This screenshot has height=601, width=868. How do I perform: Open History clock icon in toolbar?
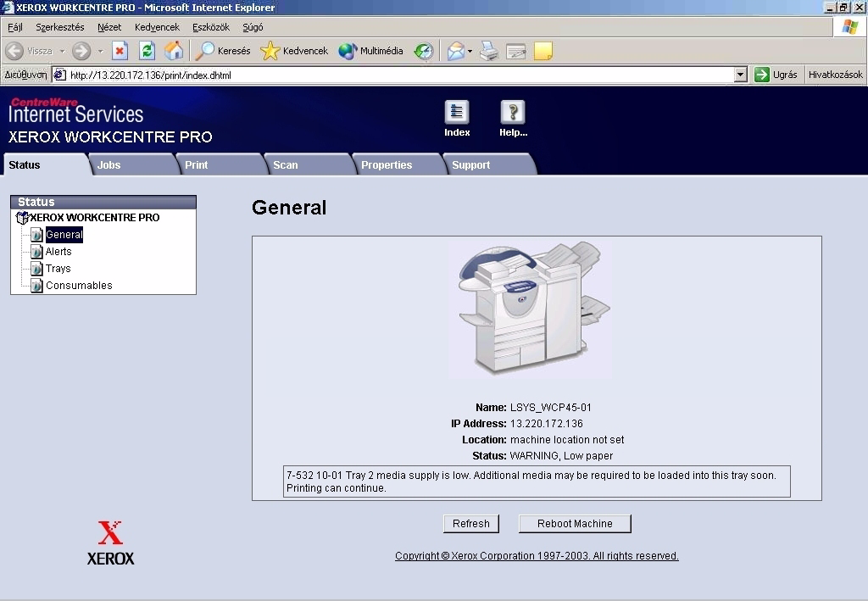424,51
